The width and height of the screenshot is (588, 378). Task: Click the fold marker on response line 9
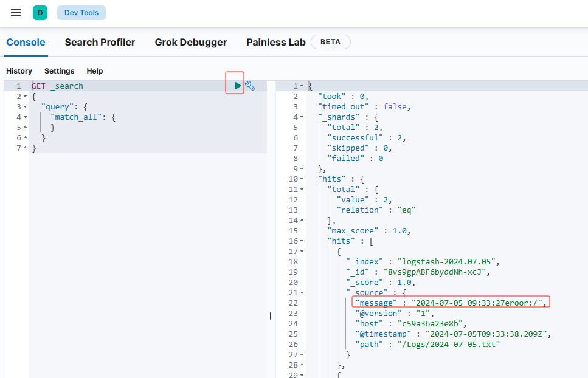[x=302, y=168]
